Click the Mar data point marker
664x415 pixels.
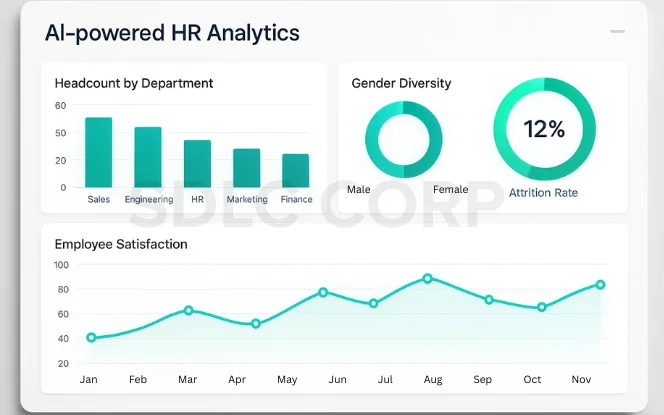coord(188,310)
